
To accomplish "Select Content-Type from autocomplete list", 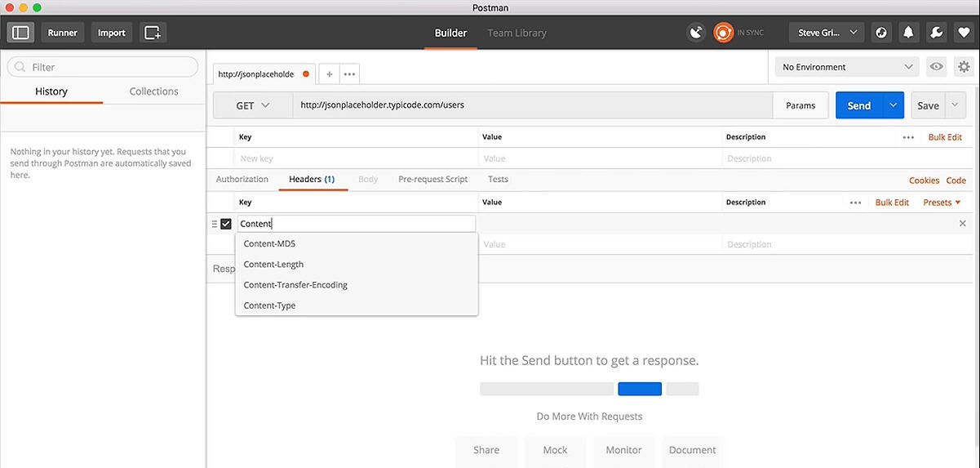I will click(x=270, y=305).
